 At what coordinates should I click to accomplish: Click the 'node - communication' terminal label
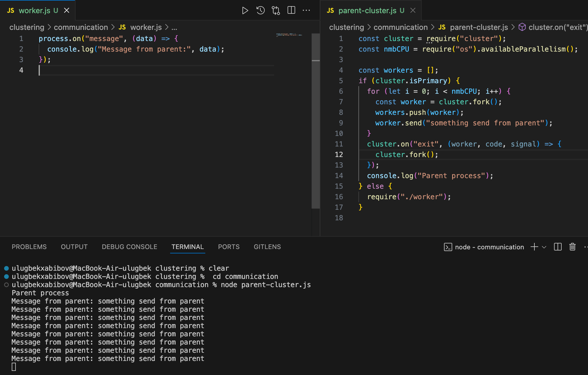click(489, 247)
